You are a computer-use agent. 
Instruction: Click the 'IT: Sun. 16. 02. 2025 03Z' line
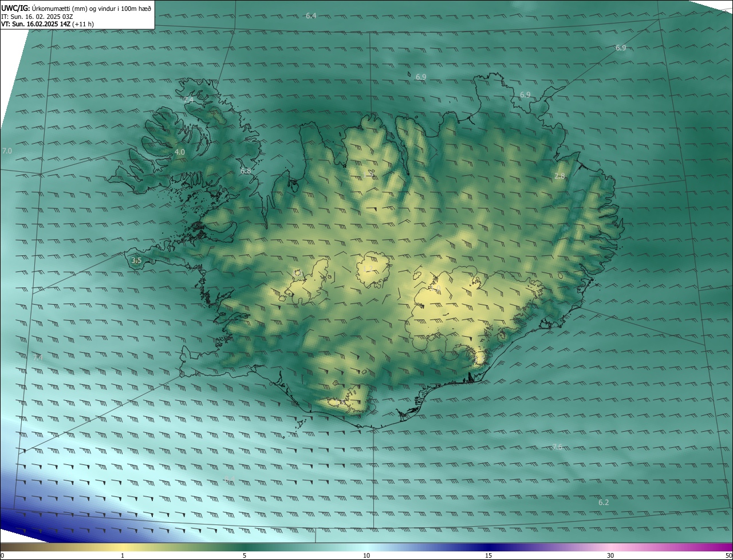click(37, 17)
